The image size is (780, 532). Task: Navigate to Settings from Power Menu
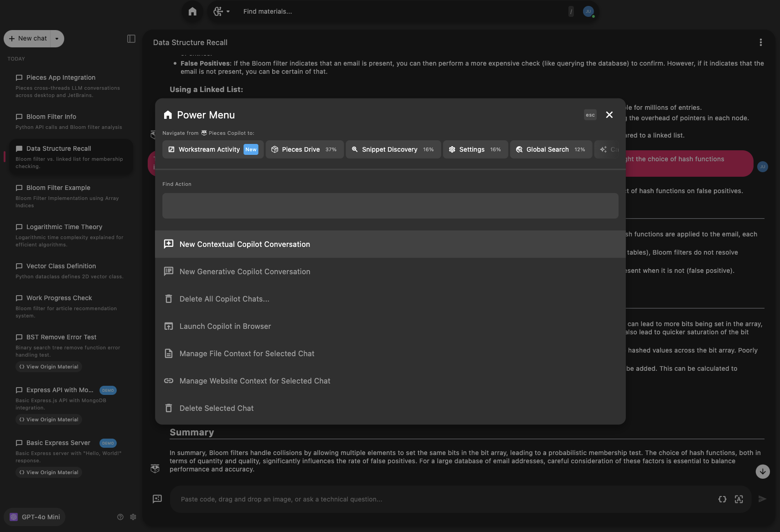click(475, 149)
